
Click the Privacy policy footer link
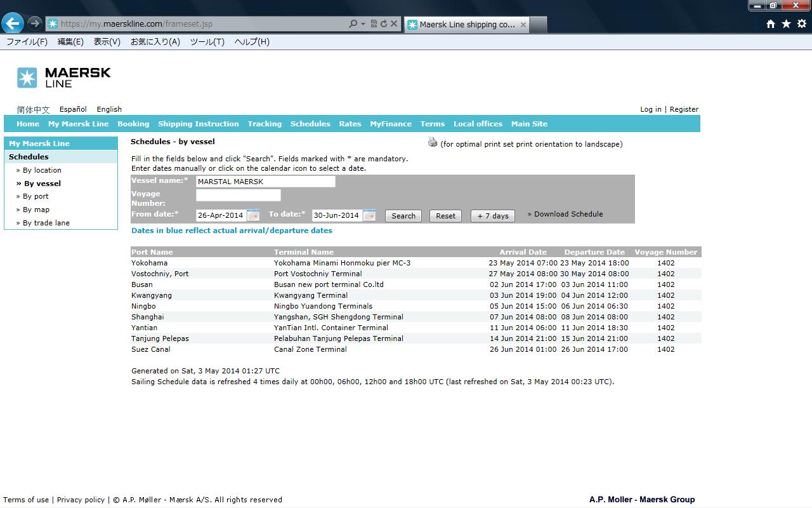(81, 500)
